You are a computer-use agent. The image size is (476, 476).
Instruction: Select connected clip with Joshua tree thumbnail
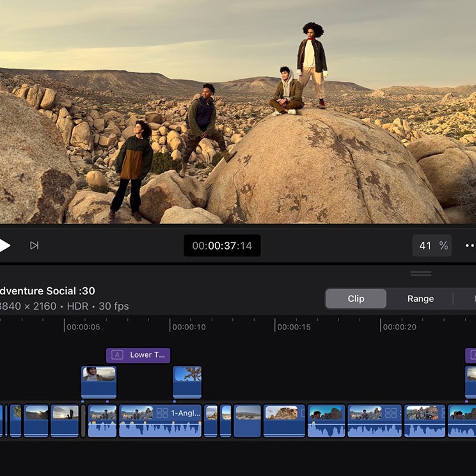click(187, 381)
